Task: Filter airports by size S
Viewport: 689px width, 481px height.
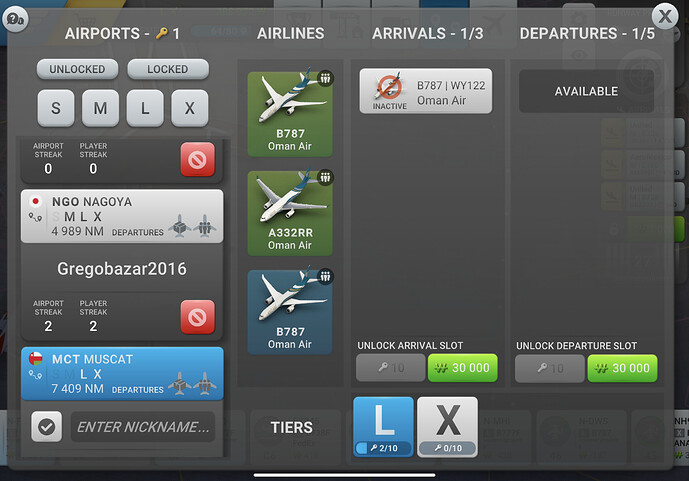Action: (x=56, y=108)
